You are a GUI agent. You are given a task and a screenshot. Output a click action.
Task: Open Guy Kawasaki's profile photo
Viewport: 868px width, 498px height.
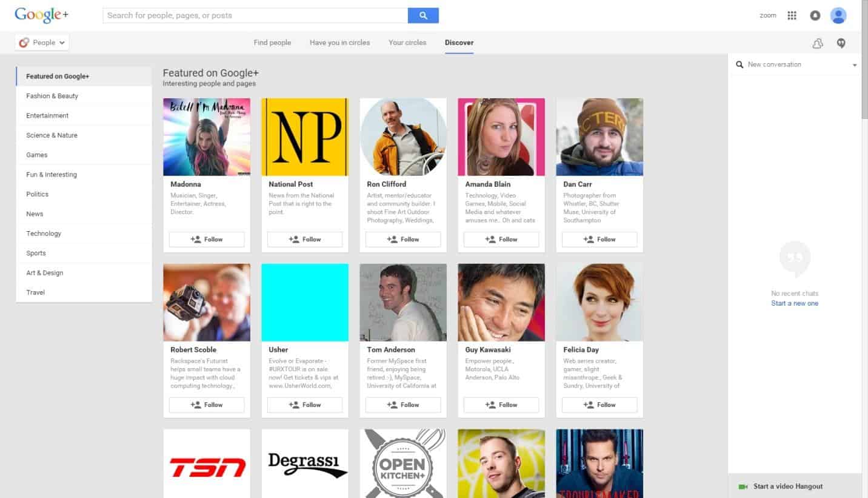pos(501,303)
